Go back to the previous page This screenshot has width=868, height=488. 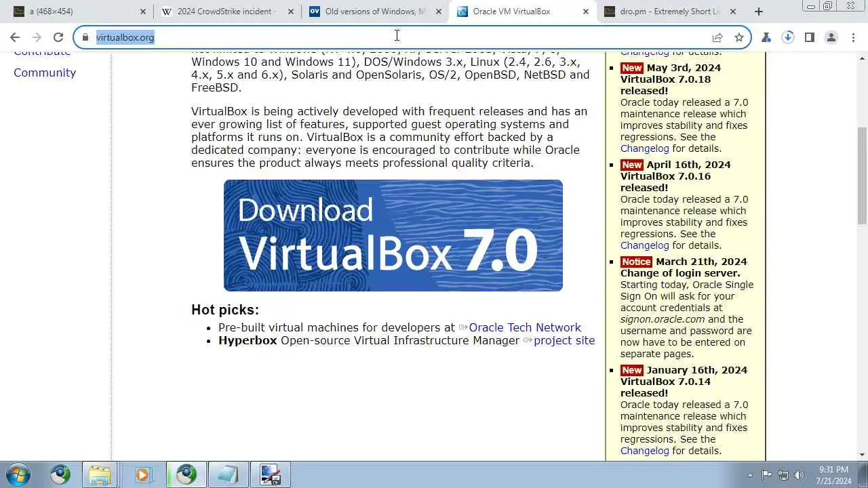pos(15,37)
